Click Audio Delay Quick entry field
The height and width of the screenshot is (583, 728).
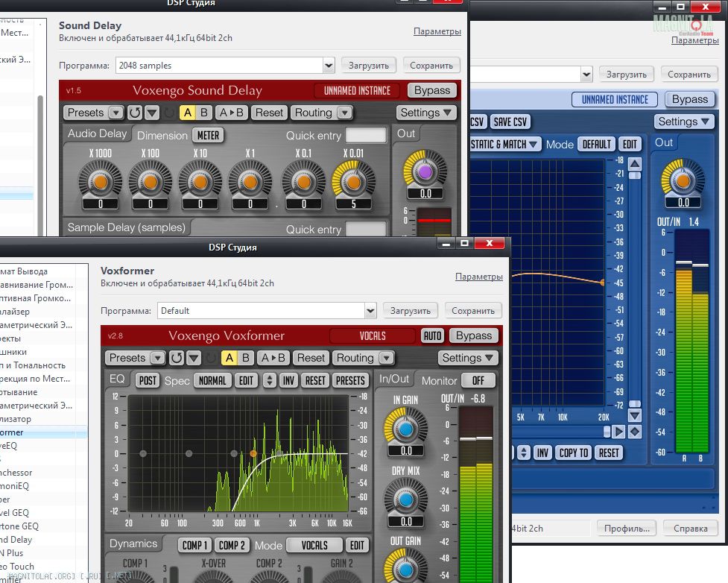pos(365,135)
